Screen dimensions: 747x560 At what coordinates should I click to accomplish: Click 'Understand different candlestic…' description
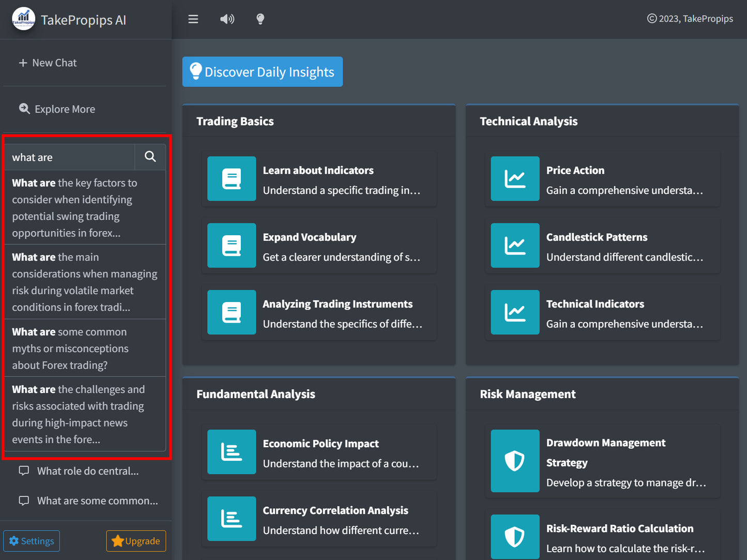tap(624, 257)
